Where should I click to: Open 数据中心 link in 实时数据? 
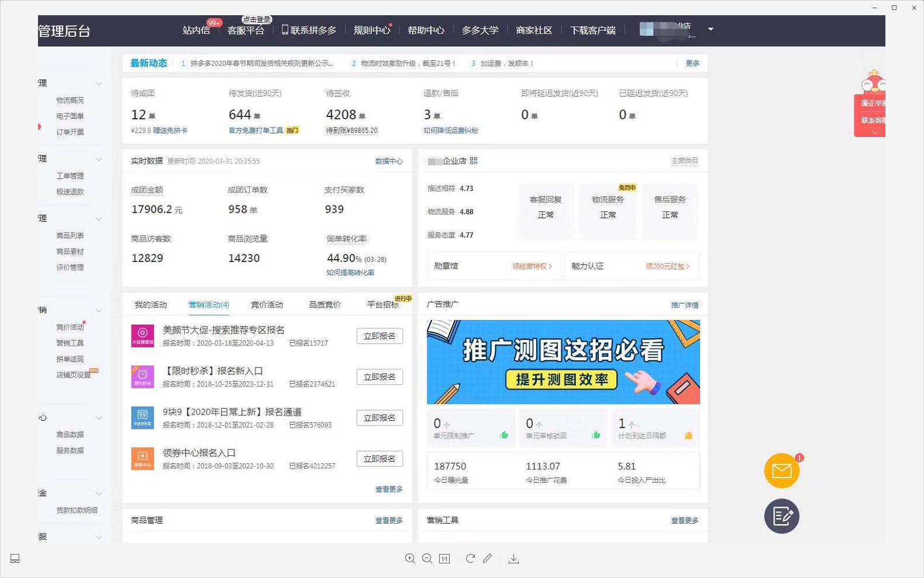pyautogui.click(x=389, y=161)
